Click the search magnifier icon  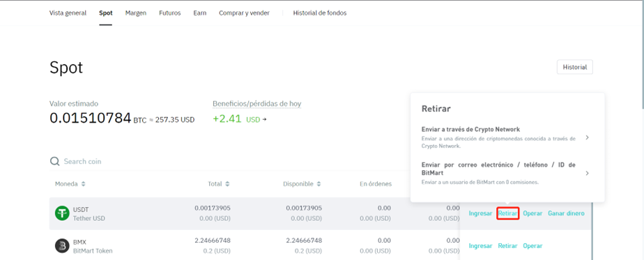[54, 162]
